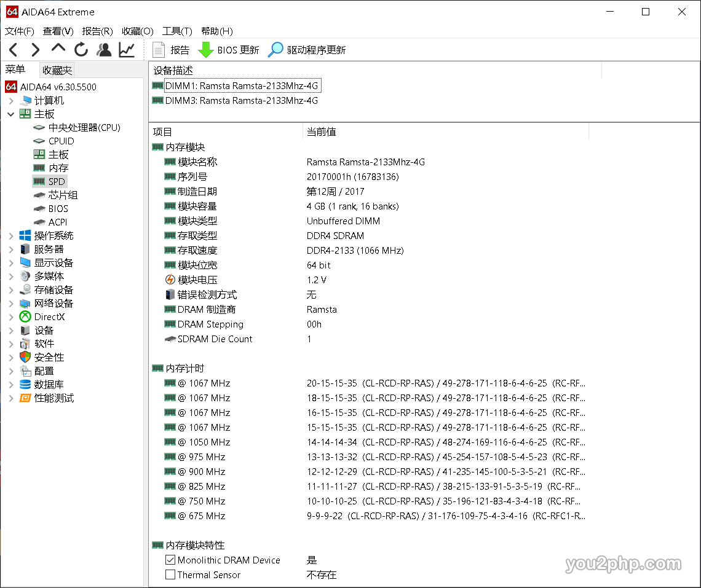Toggle the Monolithic DRAM Device checkbox
The height and width of the screenshot is (588, 701).
click(x=170, y=560)
